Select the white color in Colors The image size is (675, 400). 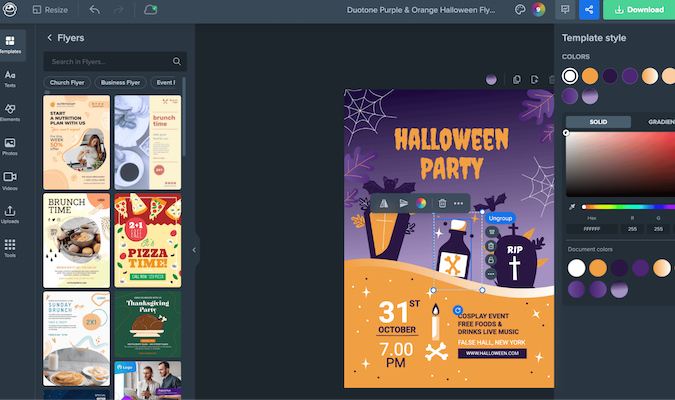tap(570, 76)
